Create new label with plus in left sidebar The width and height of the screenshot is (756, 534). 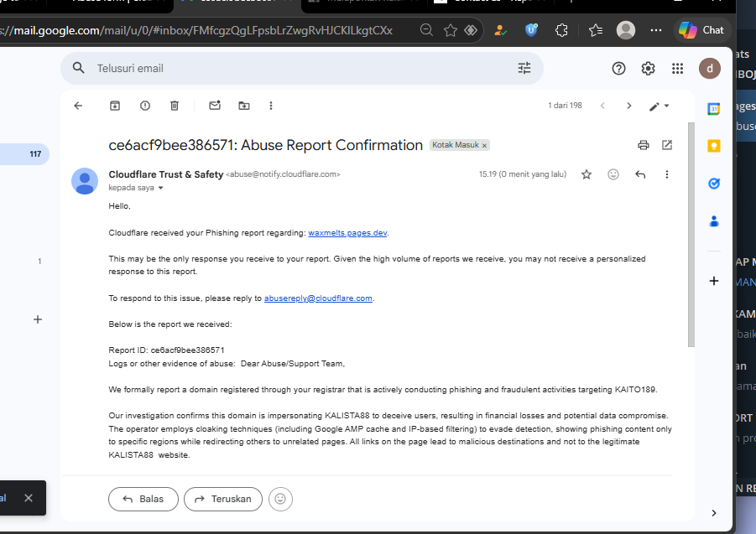pyautogui.click(x=38, y=319)
